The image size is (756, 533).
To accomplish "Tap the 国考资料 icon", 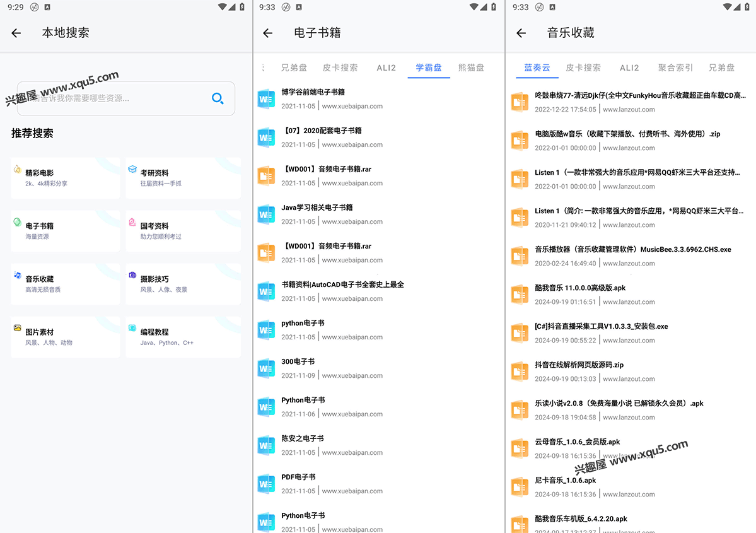I will (132, 223).
